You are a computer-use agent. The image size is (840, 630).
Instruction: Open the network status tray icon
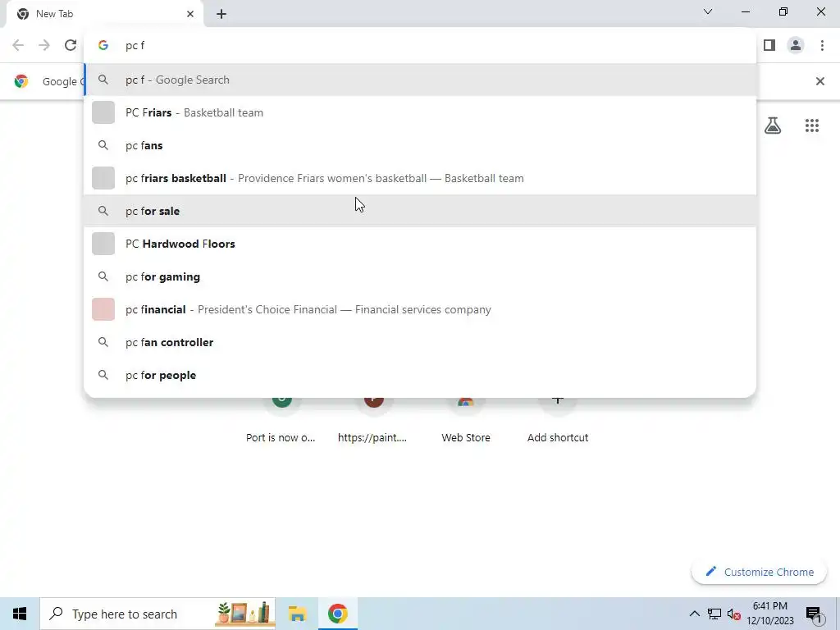pyautogui.click(x=714, y=614)
